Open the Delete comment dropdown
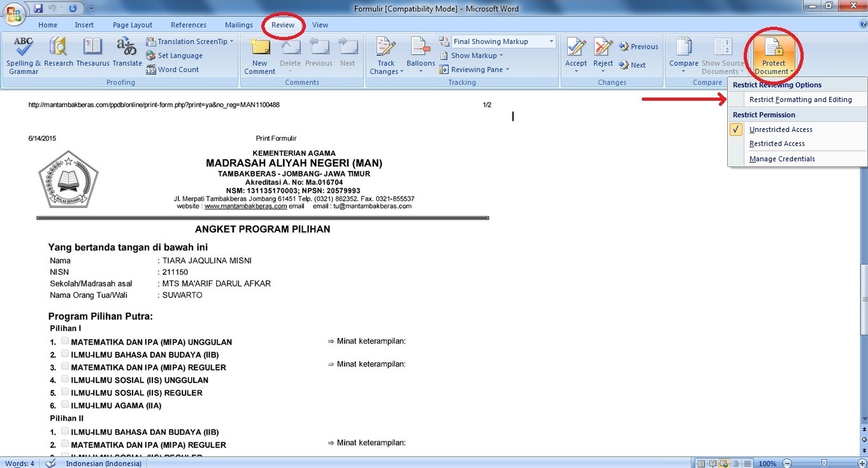Viewport: 868px width, 468px height. [290, 56]
